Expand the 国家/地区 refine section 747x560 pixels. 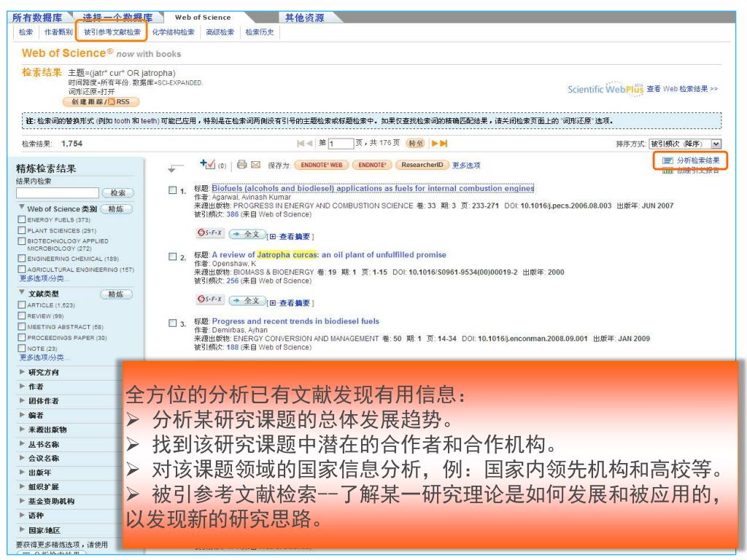click(x=22, y=529)
